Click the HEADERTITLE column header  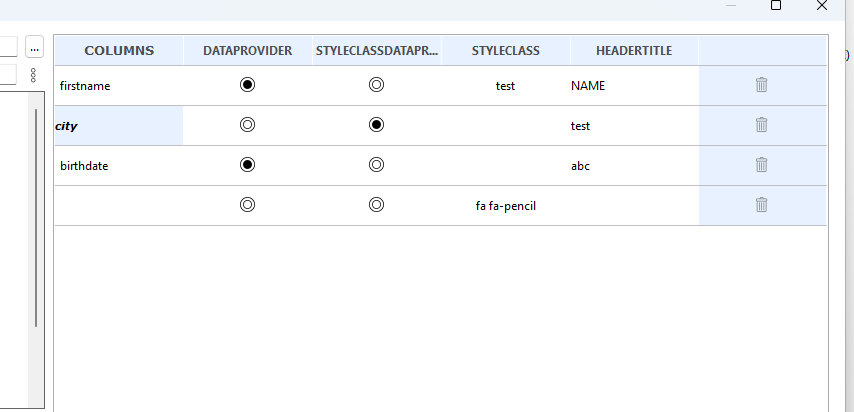pyautogui.click(x=634, y=51)
